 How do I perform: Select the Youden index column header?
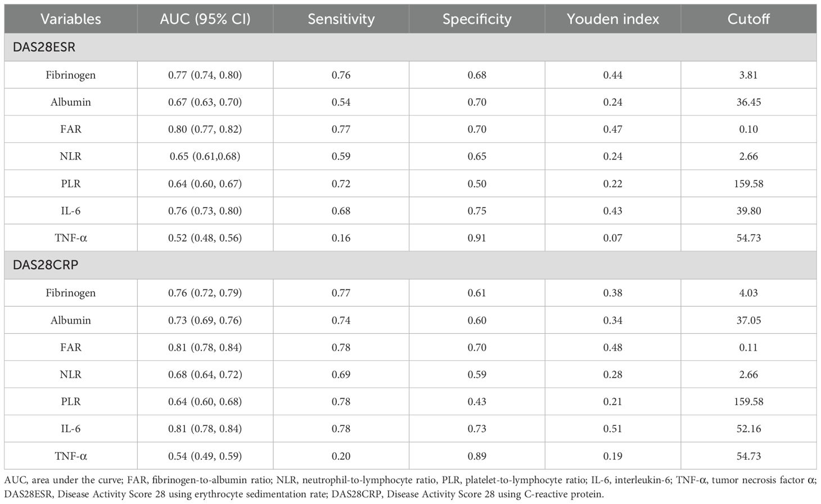tap(613, 19)
